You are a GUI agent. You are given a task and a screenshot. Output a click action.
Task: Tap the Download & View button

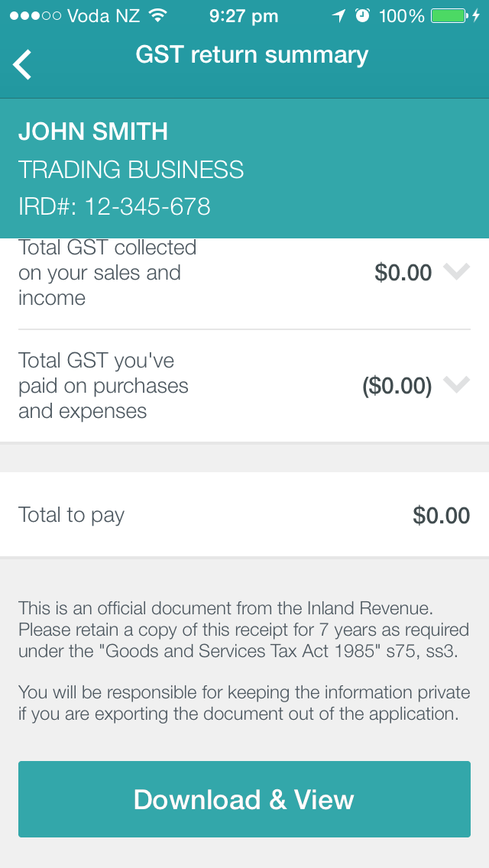pyautogui.click(x=244, y=799)
